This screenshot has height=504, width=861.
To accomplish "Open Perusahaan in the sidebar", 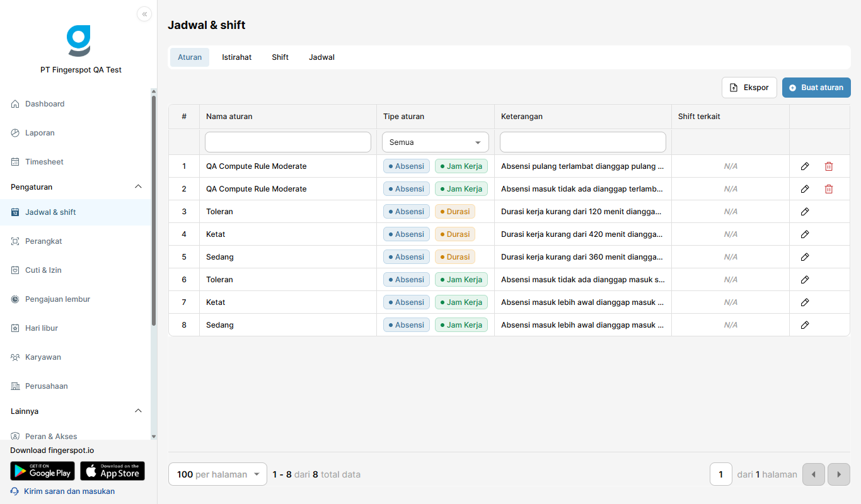I will (75, 386).
